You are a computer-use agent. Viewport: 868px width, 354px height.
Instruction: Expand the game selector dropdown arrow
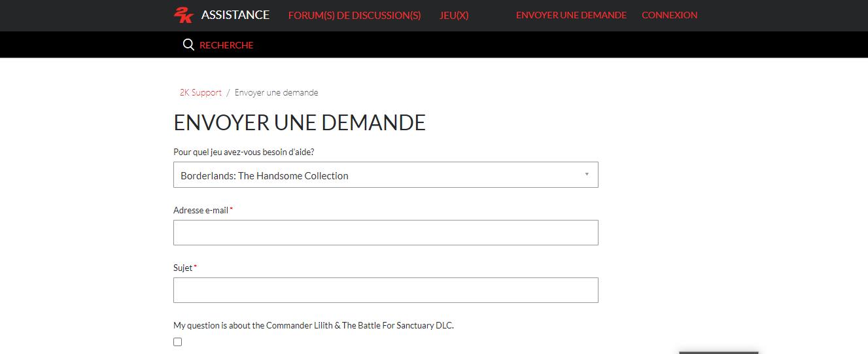586,175
